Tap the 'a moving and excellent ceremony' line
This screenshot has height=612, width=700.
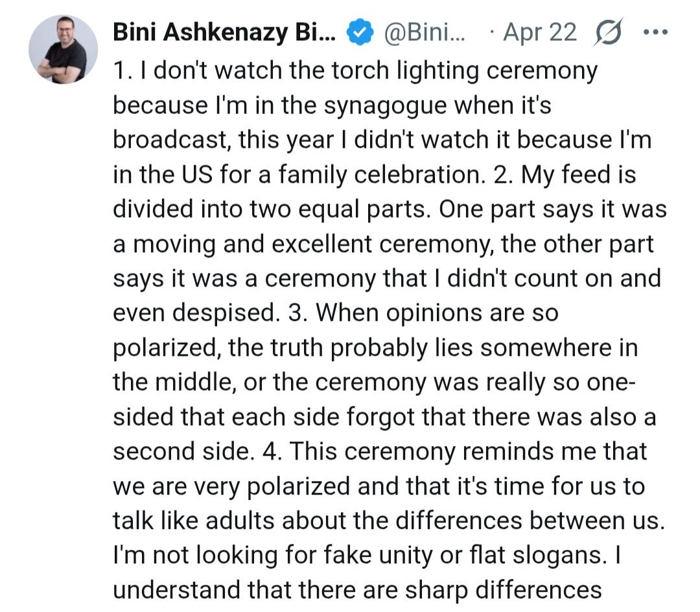click(x=383, y=244)
